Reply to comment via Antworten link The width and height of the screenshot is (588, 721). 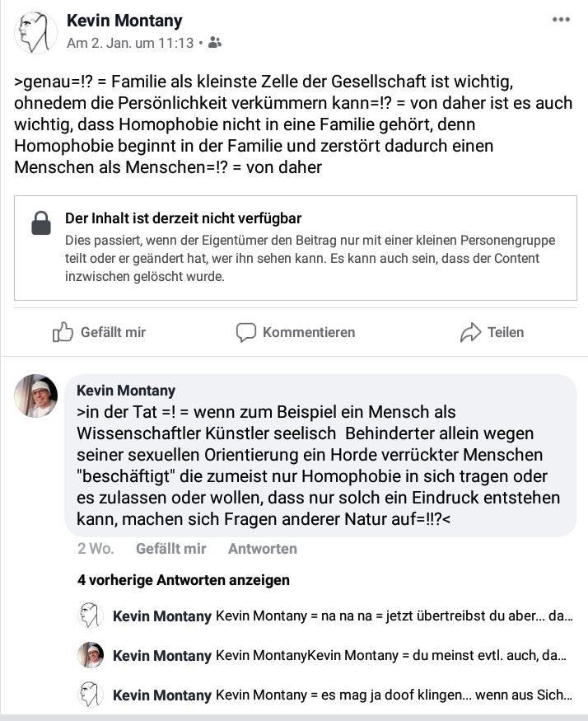click(x=263, y=549)
